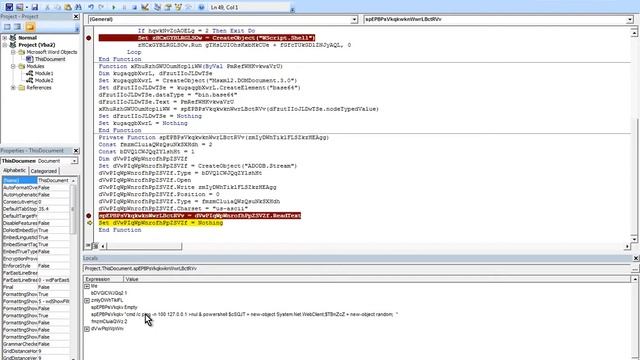Expand the Normal project node
640x360 pixels.
[5, 38]
